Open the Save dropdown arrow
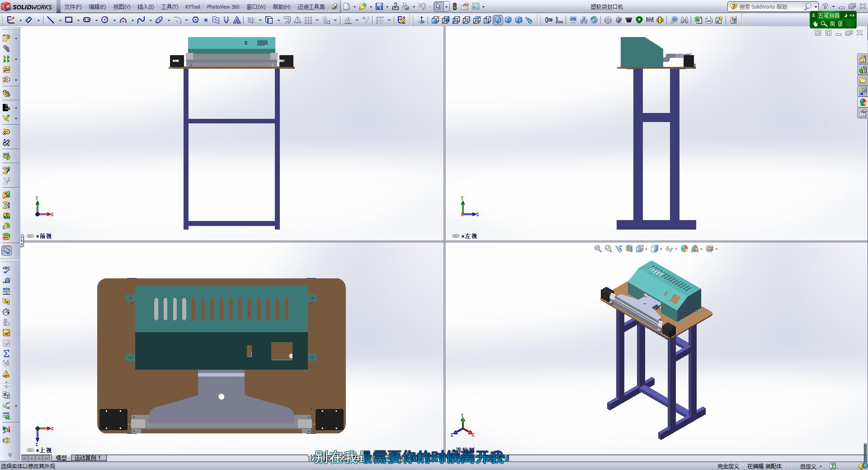This screenshot has width=868, height=470. pos(387,7)
